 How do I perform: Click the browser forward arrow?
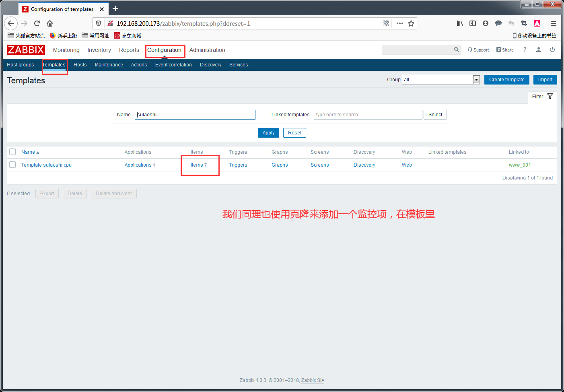(x=24, y=23)
